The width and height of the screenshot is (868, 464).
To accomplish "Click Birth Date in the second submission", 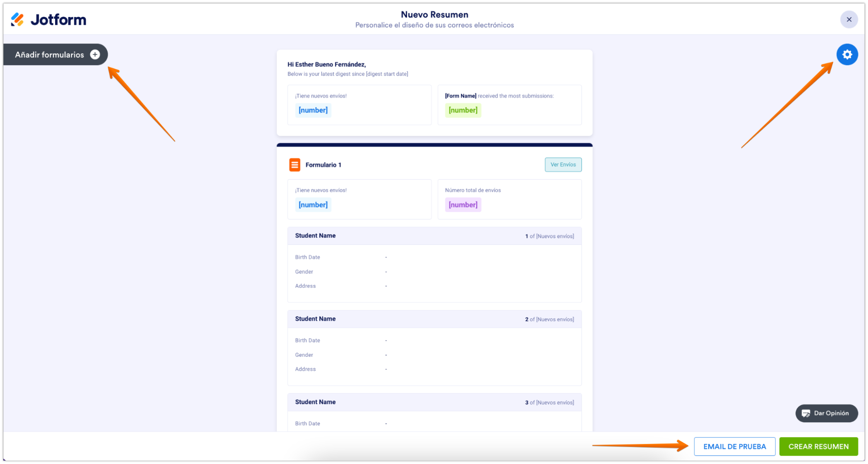I will click(307, 341).
